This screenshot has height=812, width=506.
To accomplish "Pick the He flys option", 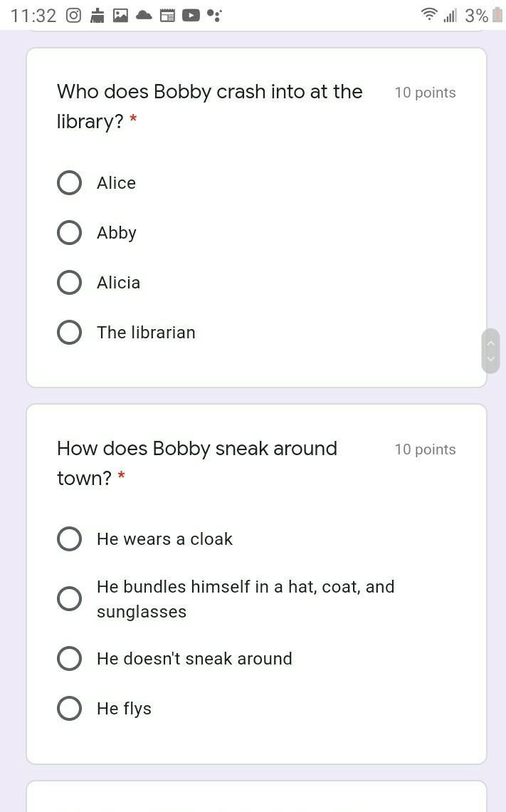I will click(x=69, y=708).
